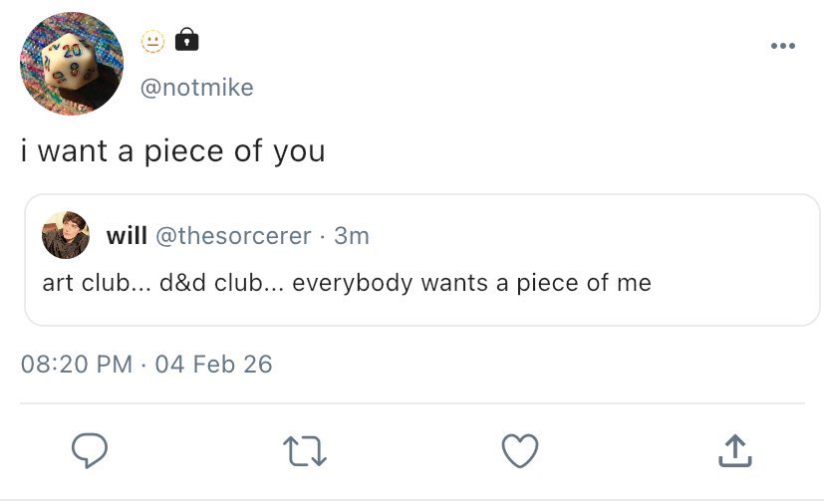This screenshot has width=824, height=504.
Task: Click the word "you" in main tweet
Action: (x=298, y=151)
